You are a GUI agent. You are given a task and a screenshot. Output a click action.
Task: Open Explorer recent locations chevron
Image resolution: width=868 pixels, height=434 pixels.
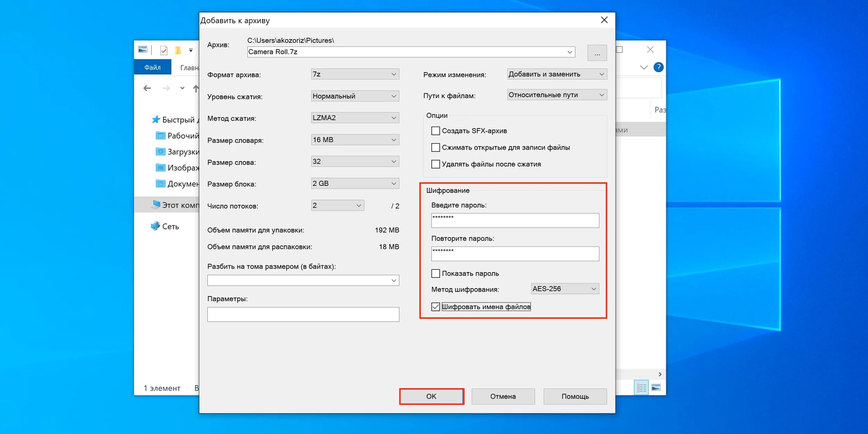[x=182, y=88]
